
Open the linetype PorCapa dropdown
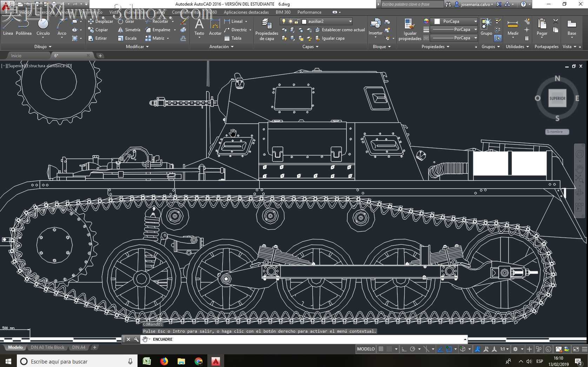pyautogui.click(x=475, y=38)
